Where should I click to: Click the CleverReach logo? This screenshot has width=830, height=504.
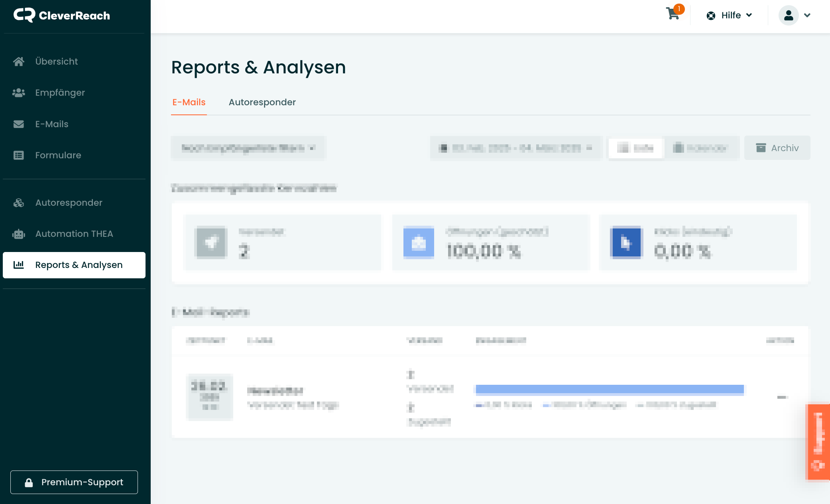(x=62, y=16)
